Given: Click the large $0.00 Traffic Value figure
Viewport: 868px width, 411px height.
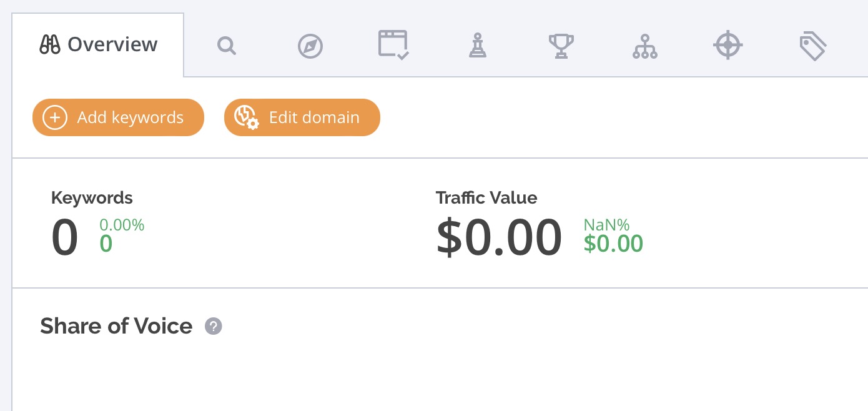Looking at the screenshot, I should tap(499, 237).
